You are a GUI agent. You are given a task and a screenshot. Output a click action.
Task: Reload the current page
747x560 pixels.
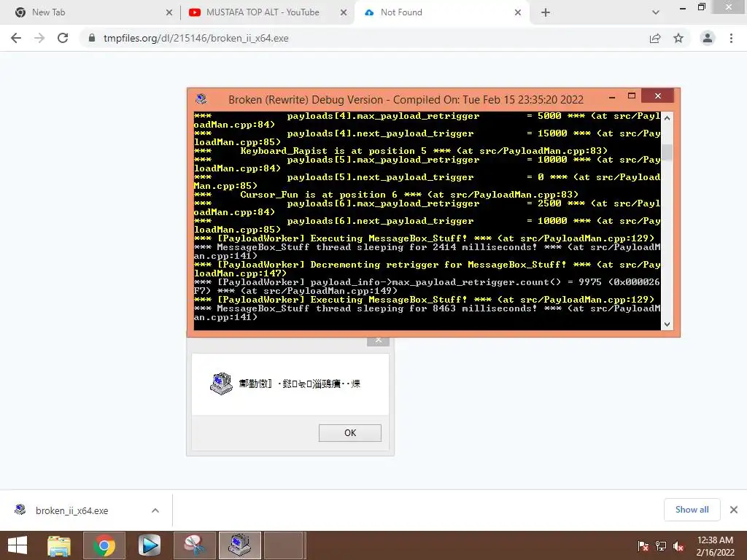63,38
